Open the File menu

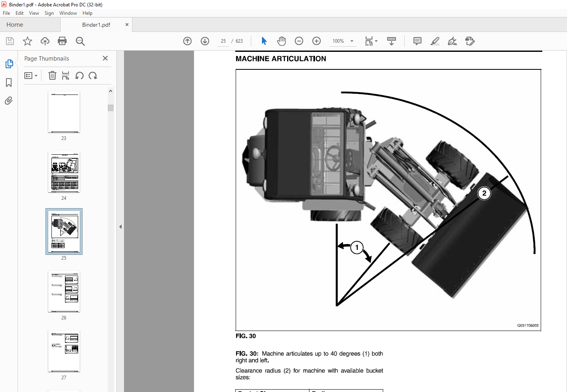pos(6,13)
